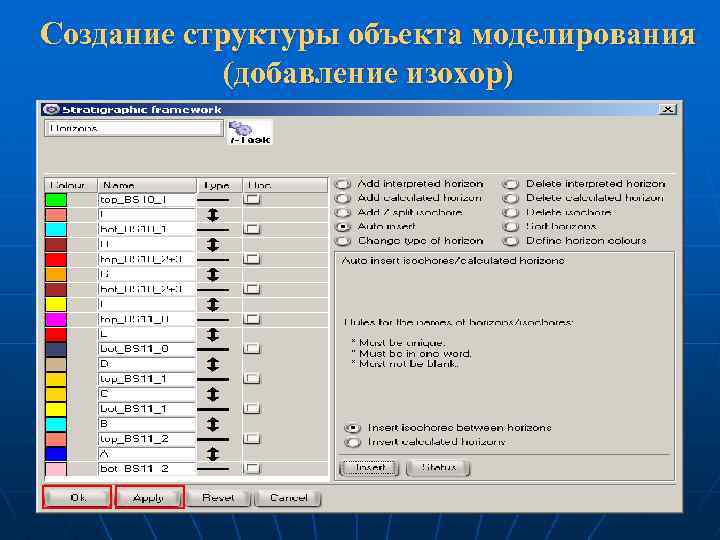The height and width of the screenshot is (540, 720).
Task: Close the Stratigraphic framework dialog
Action: (x=667, y=109)
